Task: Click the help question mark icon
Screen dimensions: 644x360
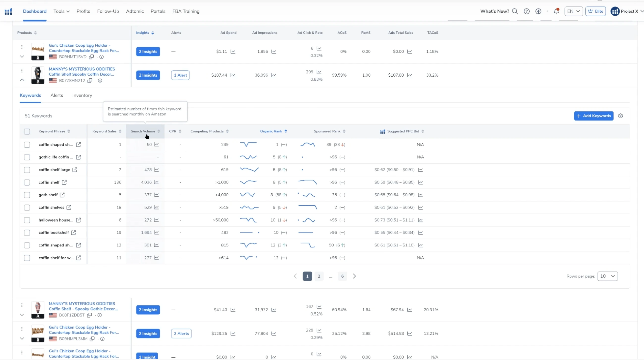Action: (x=527, y=11)
